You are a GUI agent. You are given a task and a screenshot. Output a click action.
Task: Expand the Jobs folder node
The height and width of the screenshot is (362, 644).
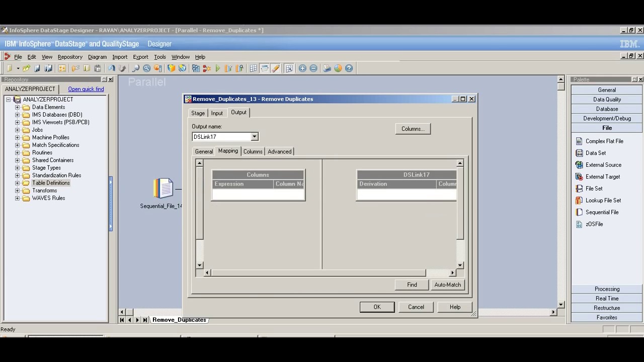(17, 130)
